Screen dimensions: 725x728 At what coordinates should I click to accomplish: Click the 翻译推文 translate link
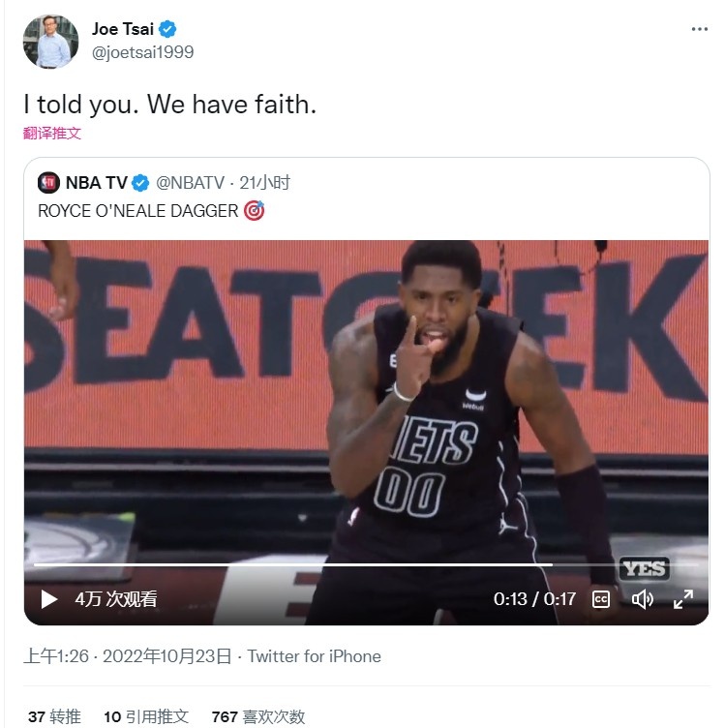click(x=52, y=134)
